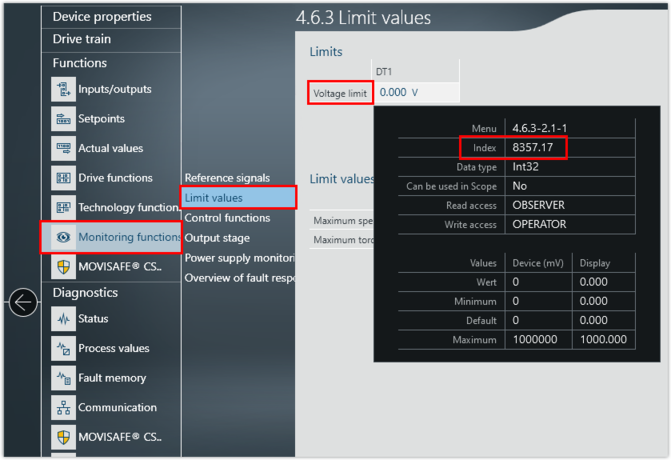This screenshot has width=671, height=460.
Task: Open the Process values icon
Action: (x=64, y=349)
